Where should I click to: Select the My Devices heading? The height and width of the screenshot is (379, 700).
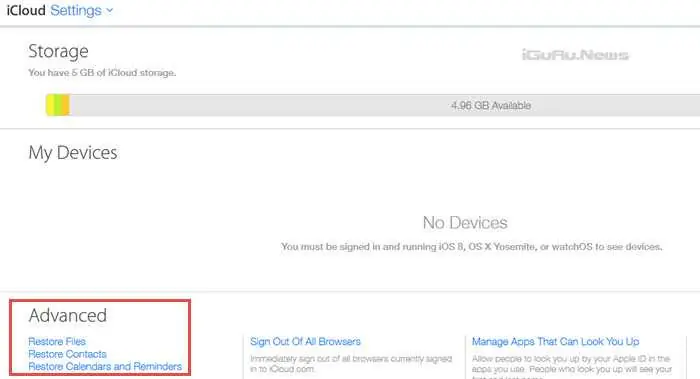[73, 153]
